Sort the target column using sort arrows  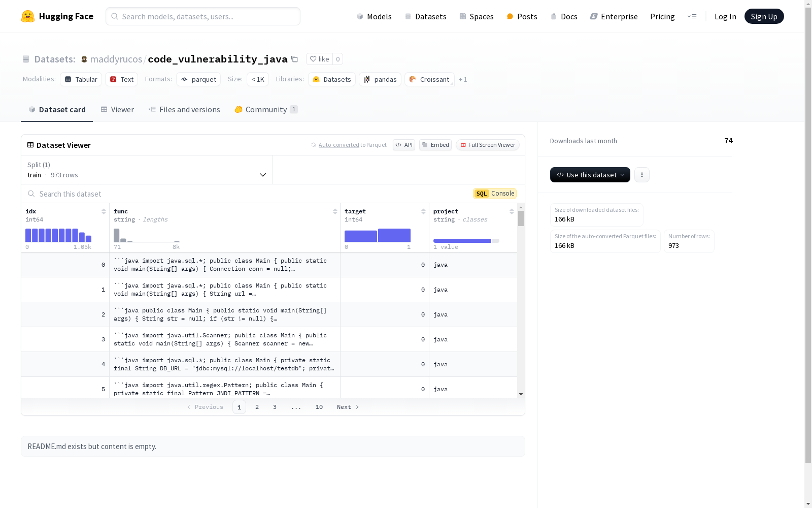point(423,211)
